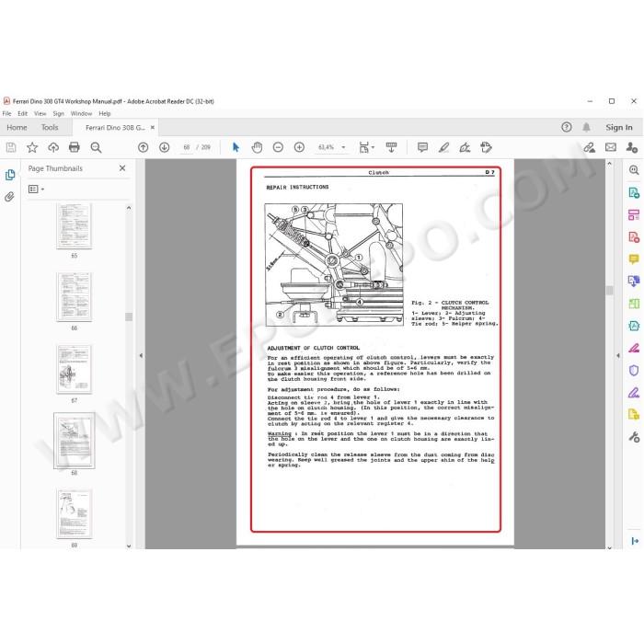This screenshot has width=644, height=644.
Task: Open the notifications bell
Action: tap(587, 127)
